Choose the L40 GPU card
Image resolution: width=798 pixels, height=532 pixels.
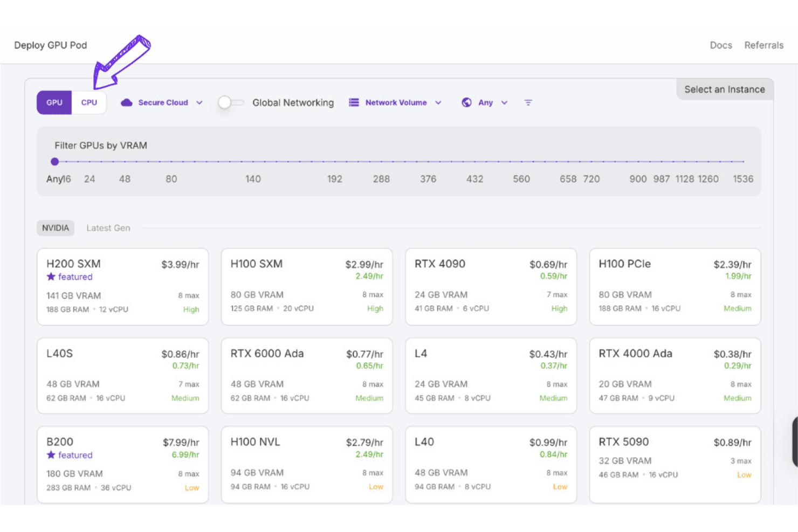point(491,465)
